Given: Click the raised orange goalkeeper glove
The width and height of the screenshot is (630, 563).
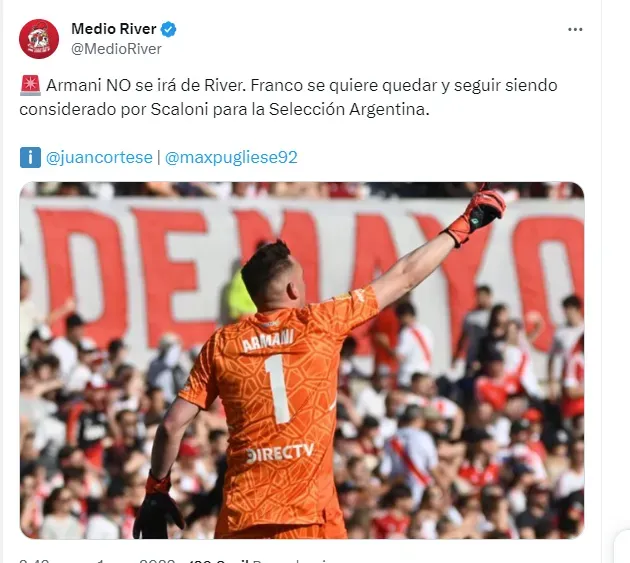Looking at the screenshot, I should click(476, 214).
